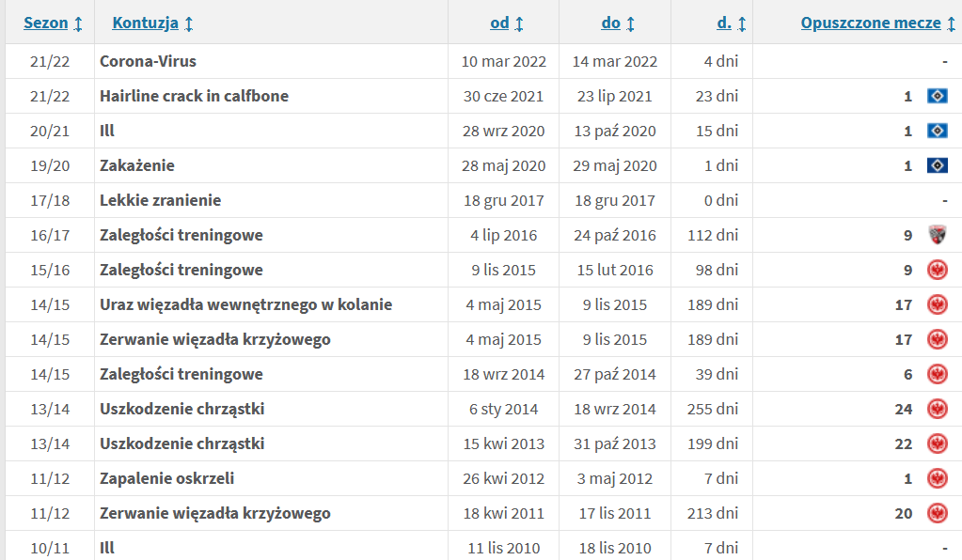The width and height of the screenshot is (962, 560).
Task: Select the Corona-Virus injury row
Action: point(148,61)
